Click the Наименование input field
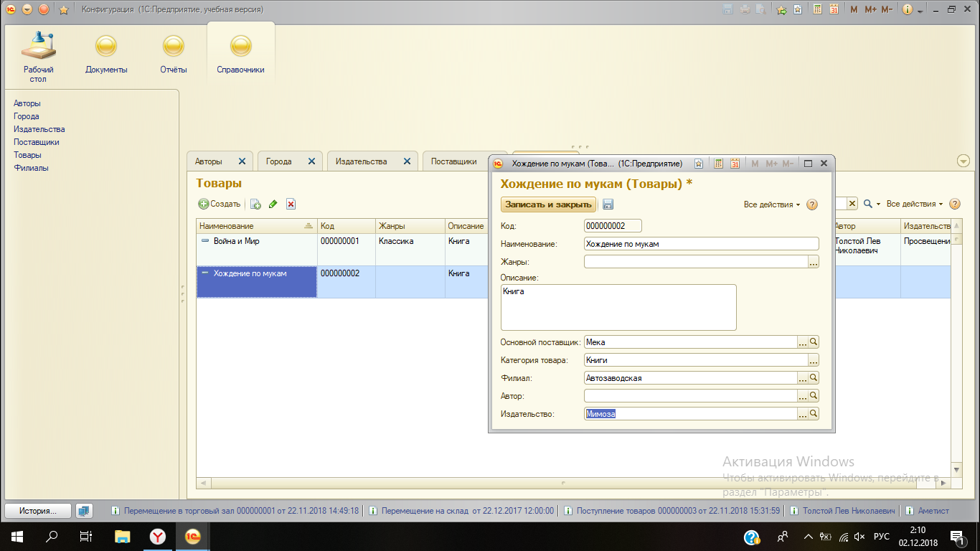 tap(702, 244)
